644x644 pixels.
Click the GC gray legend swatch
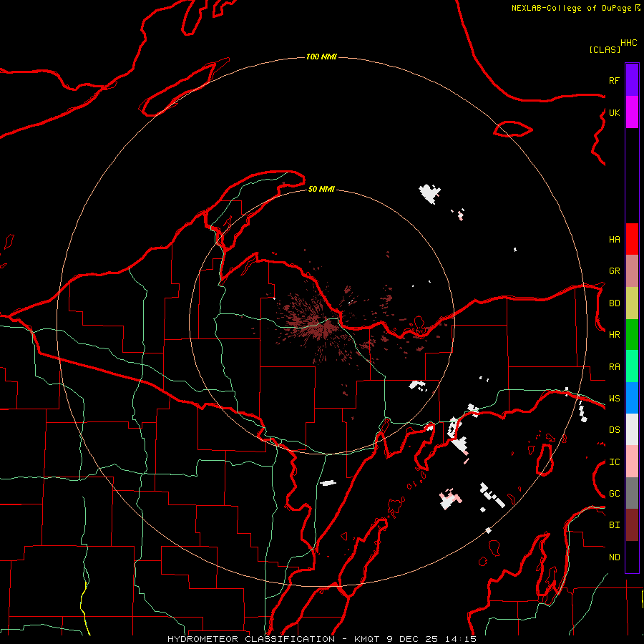pos(632,493)
